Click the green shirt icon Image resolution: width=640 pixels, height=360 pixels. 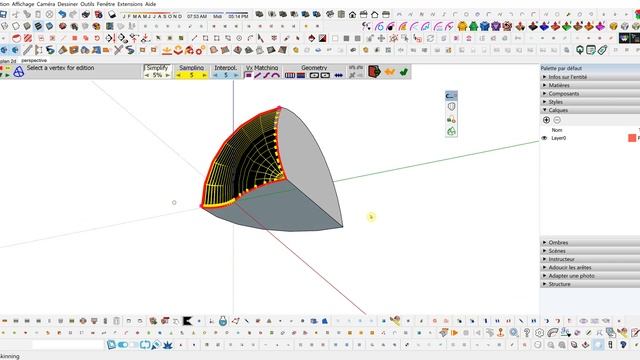pyautogui.click(x=473, y=27)
